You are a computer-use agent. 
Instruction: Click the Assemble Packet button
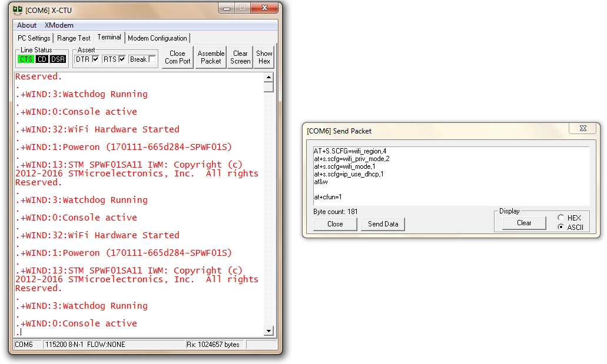pos(211,57)
